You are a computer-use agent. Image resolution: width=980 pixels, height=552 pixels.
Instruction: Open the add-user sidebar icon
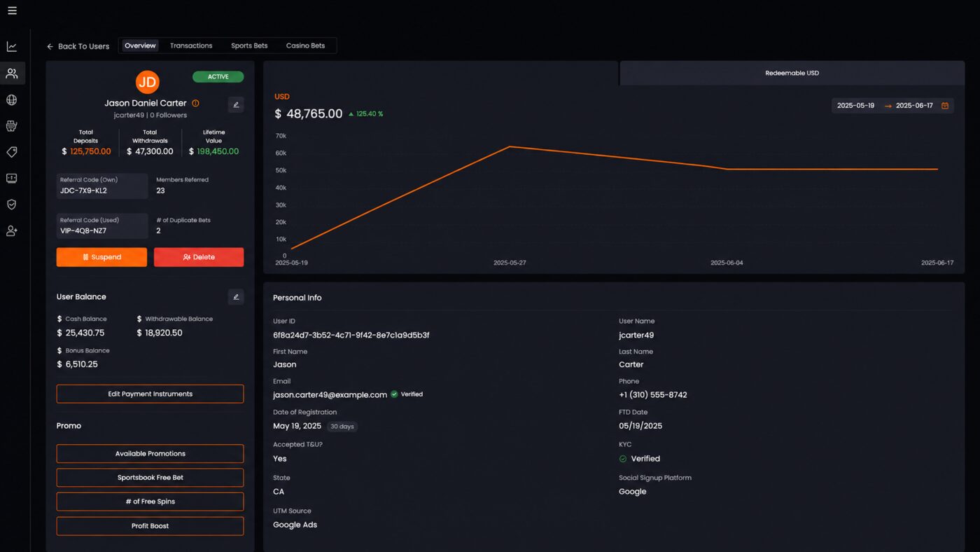[x=12, y=230]
